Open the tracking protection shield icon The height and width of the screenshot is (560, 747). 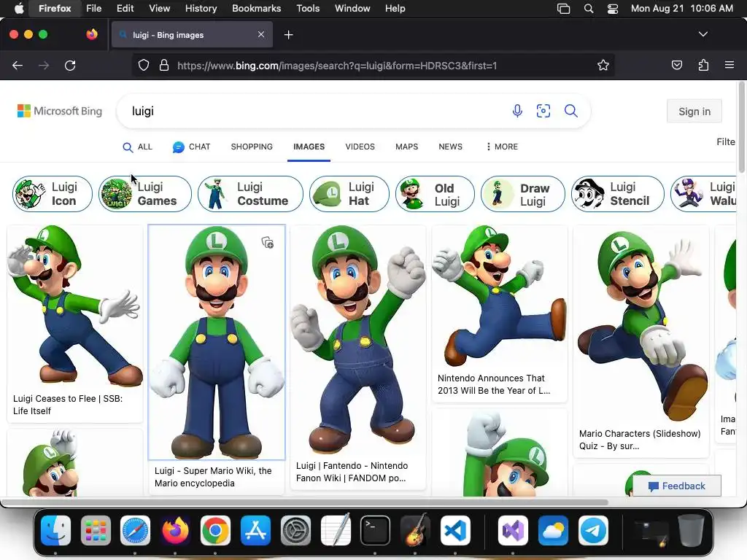pyautogui.click(x=144, y=66)
